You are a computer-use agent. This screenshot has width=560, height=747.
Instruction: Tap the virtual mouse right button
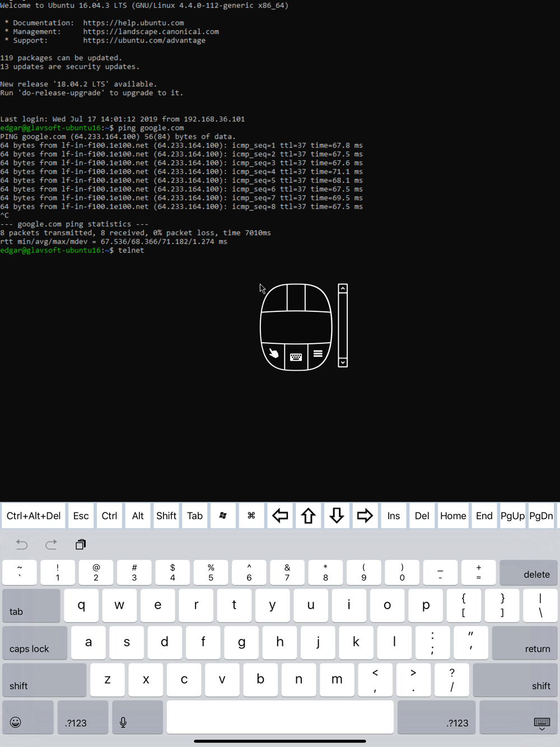pos(318,298)
